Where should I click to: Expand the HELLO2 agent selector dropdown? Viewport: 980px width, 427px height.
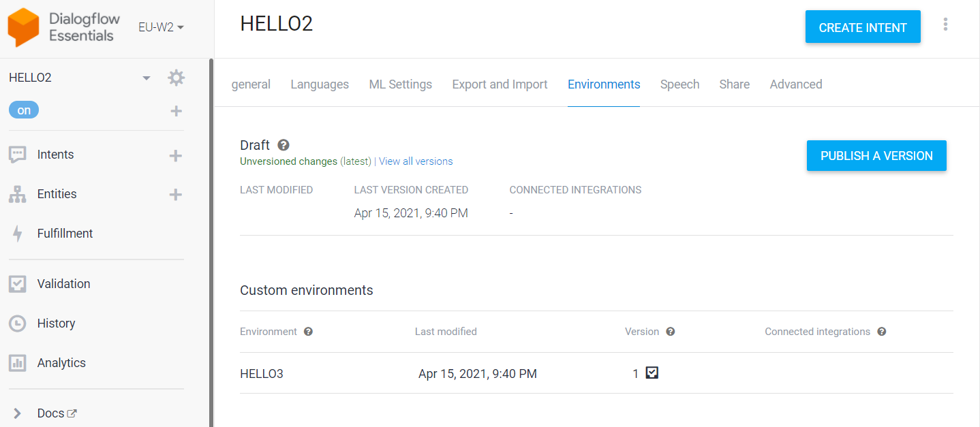(x=146, y=78)
